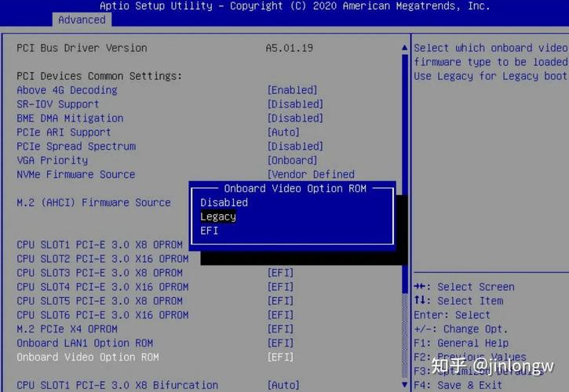Click the scroll up arrow of the settings list
Viewport: 569px width, 392px height.
click(405, 48)
